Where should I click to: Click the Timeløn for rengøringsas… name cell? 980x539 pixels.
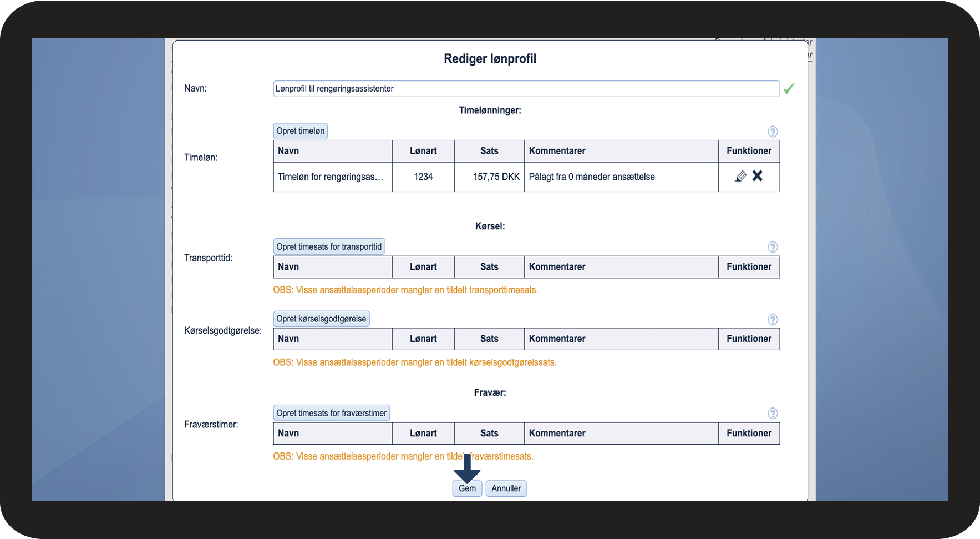point(333,177)
